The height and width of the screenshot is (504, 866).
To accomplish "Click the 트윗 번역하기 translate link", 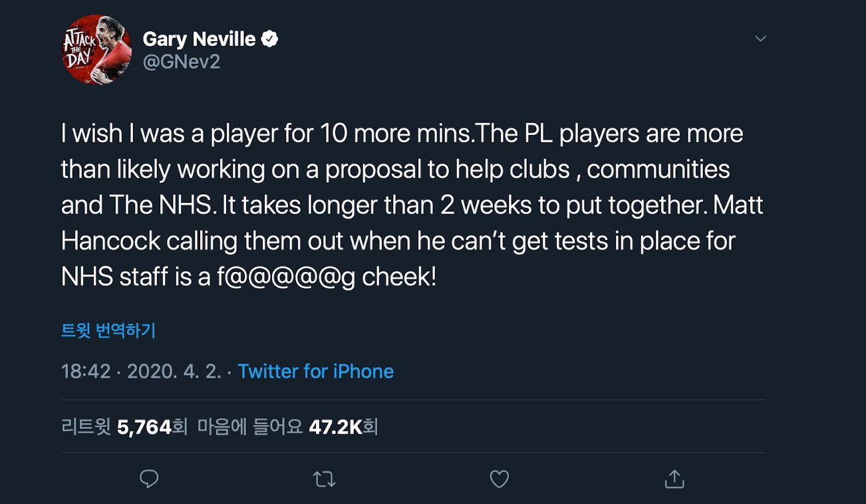I will pos(108,330).
